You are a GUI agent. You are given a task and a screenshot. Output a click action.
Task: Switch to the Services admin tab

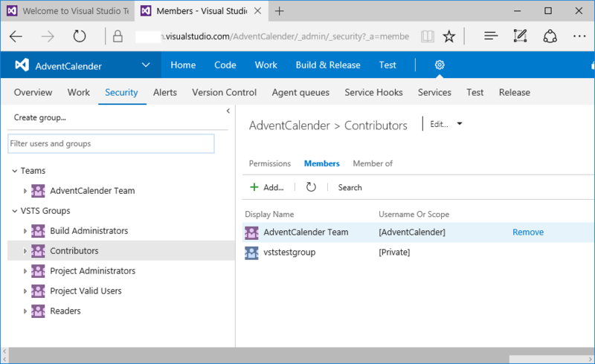[434, 92]
